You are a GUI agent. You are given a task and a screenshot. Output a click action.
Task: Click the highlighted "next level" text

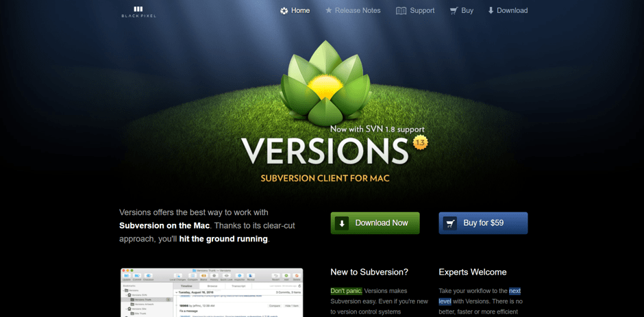coord(515,291)
